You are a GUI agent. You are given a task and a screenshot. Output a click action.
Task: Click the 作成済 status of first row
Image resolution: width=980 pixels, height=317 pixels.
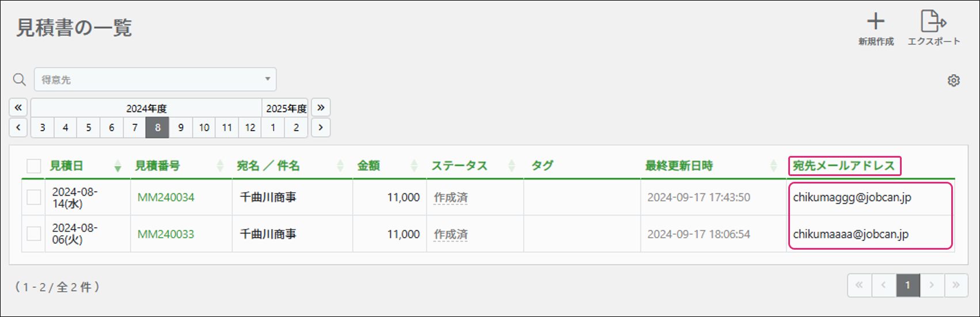click(450, 197)
